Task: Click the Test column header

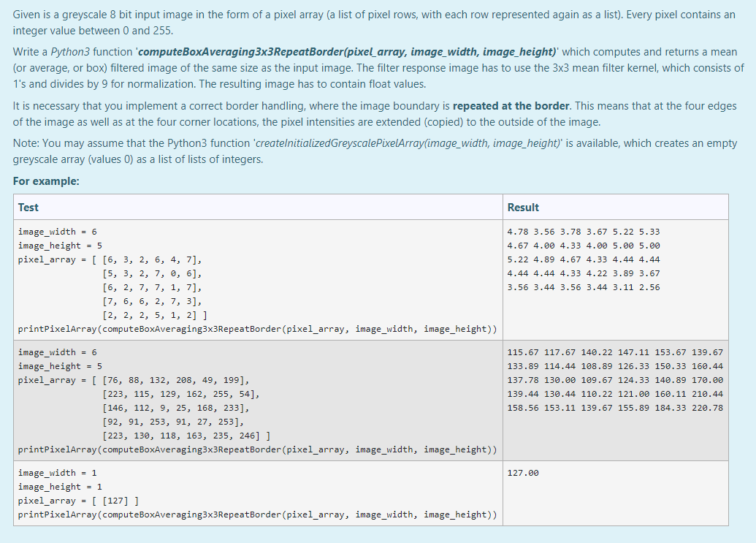Action: tap(28, 207)
